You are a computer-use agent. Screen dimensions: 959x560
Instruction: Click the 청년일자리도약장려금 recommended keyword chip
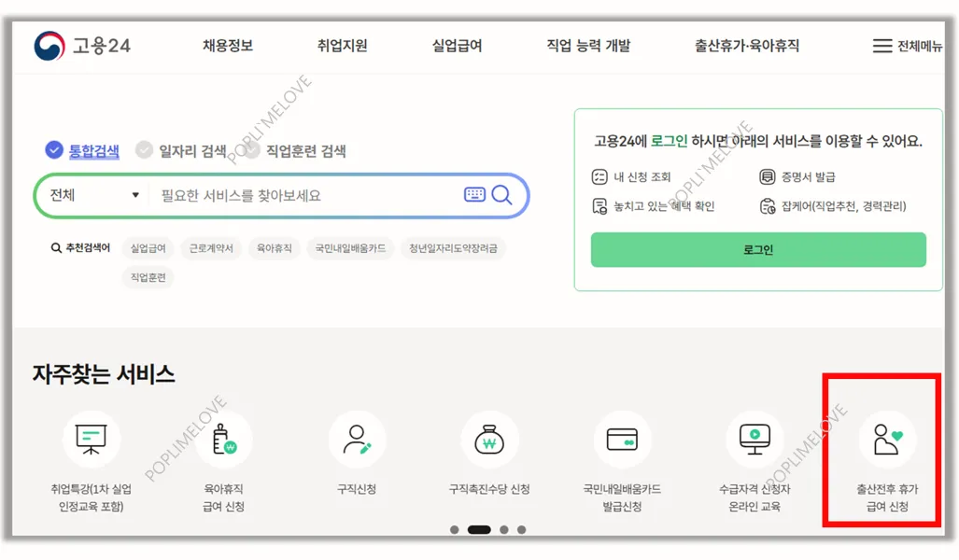coord(453,248)
